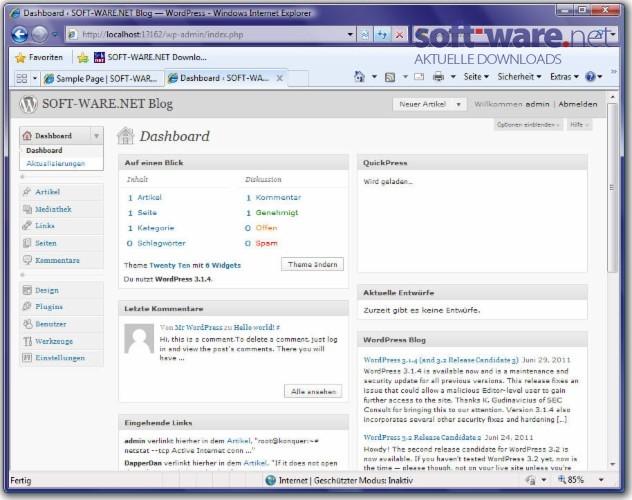
Task: Open the Kategorie count link
Action: tap(156, 228)
